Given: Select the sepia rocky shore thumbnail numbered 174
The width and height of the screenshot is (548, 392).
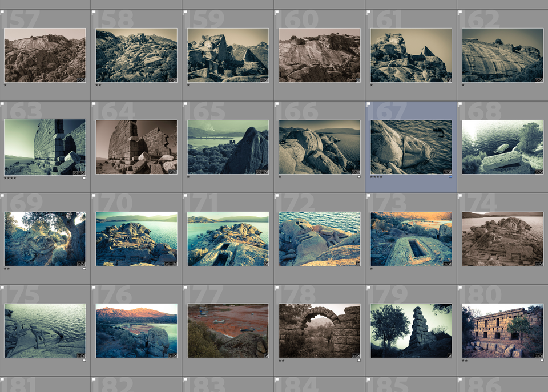Looking at the screenshot, I should (x=502, y=239).
